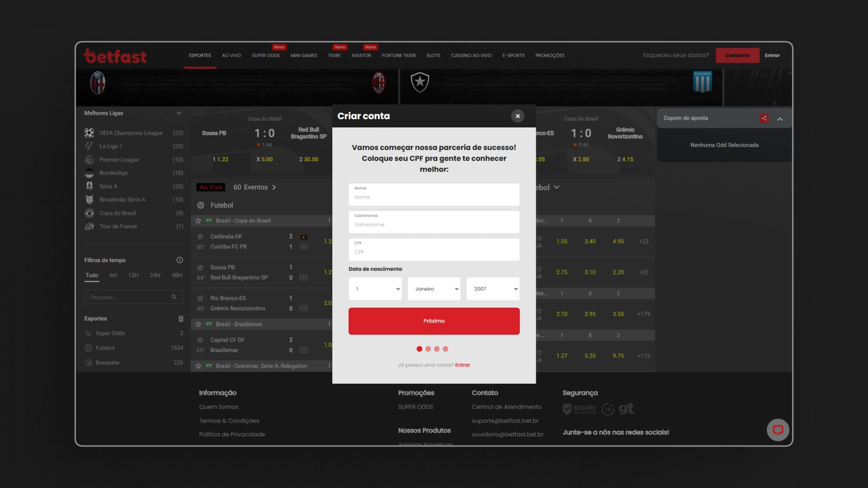This screenshot has height=488, width=868.
Task: Star the Brasil - Brasiliense league
Action: (x=198, y=324)
